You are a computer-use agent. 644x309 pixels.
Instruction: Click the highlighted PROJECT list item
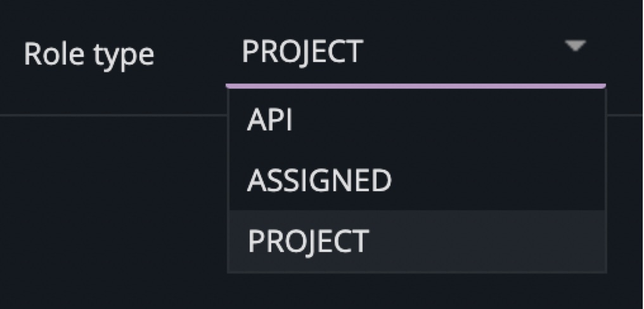308,241
